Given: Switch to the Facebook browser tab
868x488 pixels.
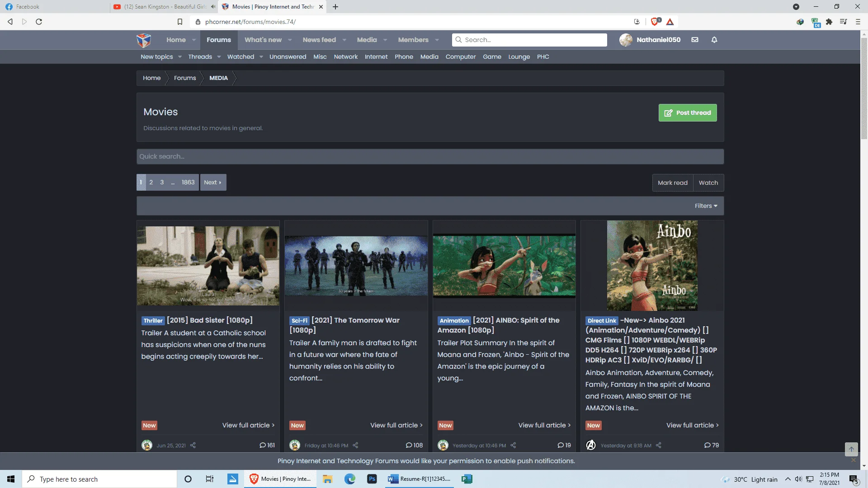Looking at the screenshot, I should [x=54, y=7].
